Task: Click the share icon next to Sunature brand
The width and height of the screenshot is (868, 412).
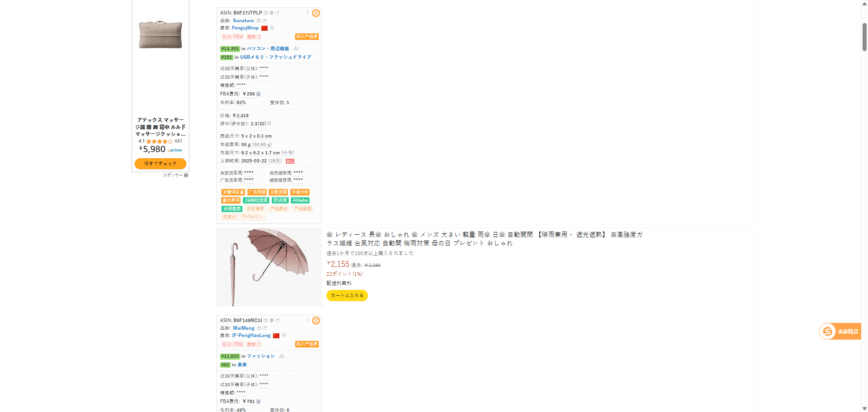Action: (x=264, y=21)
